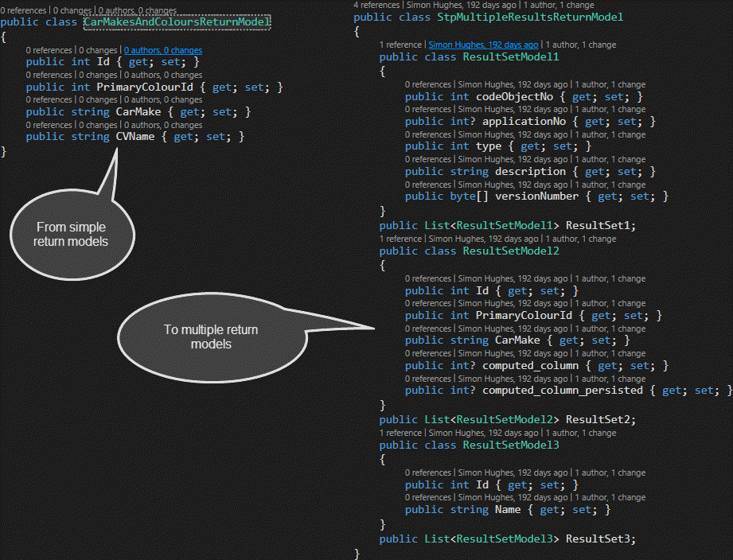Click the Id property in CarMakesAndColoursReturnModel
Viewport: 733px width, 560px height.
point(103,62)
